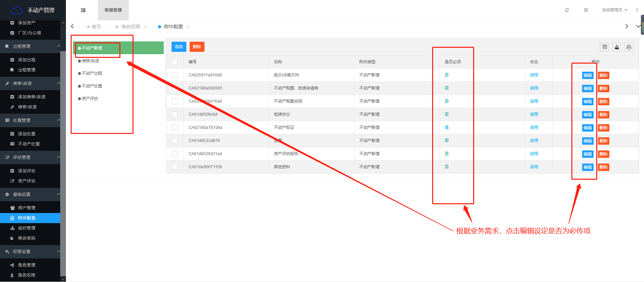
Task: Open the 系统管理员 user dropdown
Action: coord(615,10)
